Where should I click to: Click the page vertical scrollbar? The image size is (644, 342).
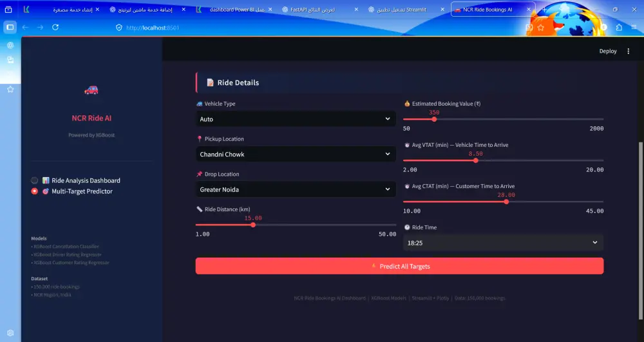(x=641, y=231)
